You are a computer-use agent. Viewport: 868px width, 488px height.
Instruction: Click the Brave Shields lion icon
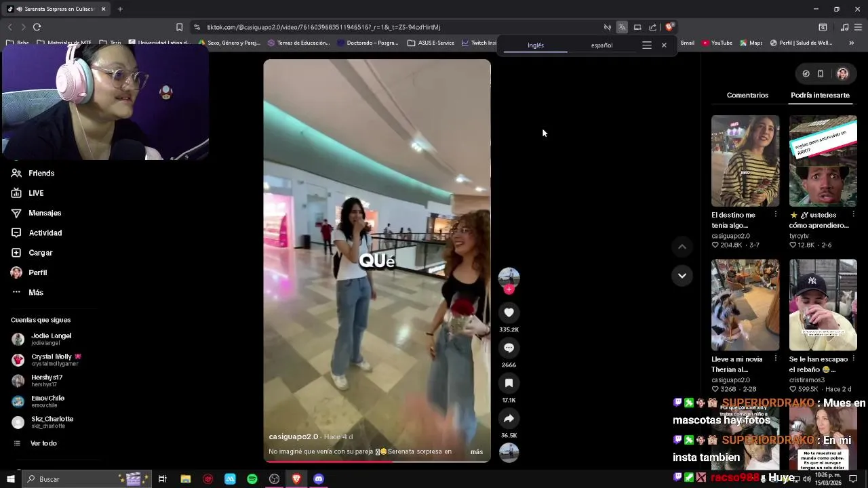point(669,27)
